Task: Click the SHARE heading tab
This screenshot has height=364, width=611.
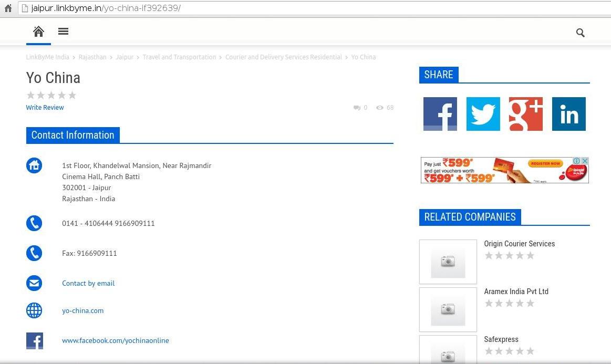Action: [439, 75]
